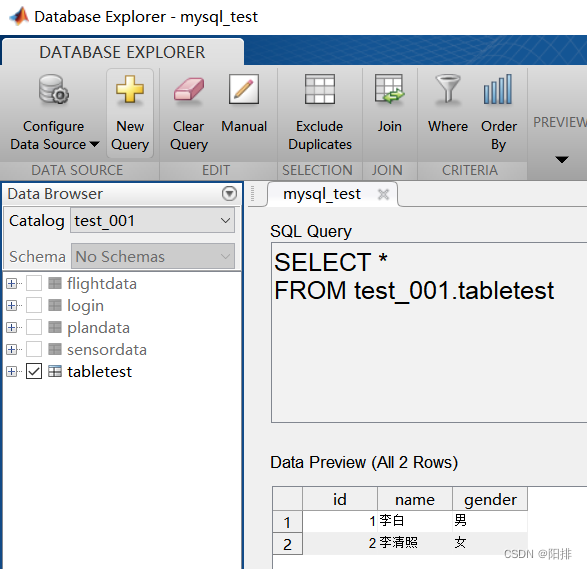Open Data Browser panel options arrow

[x=229, y=194]
